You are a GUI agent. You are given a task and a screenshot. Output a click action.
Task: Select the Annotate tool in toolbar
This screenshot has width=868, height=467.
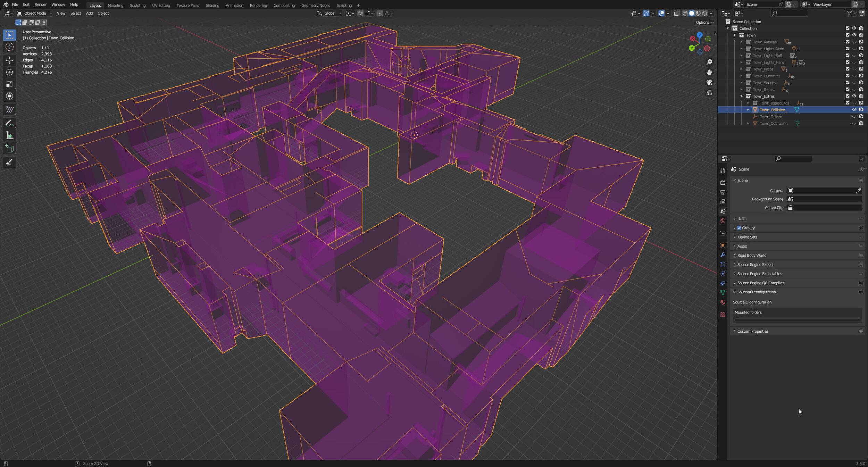9,162
